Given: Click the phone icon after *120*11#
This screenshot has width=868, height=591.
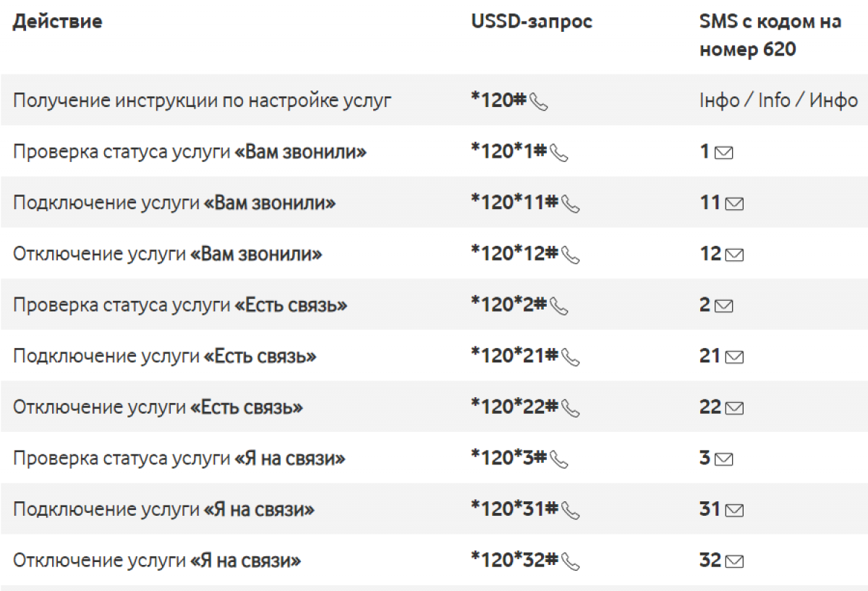Looking at the screenshot, I should tap(571, 205).
